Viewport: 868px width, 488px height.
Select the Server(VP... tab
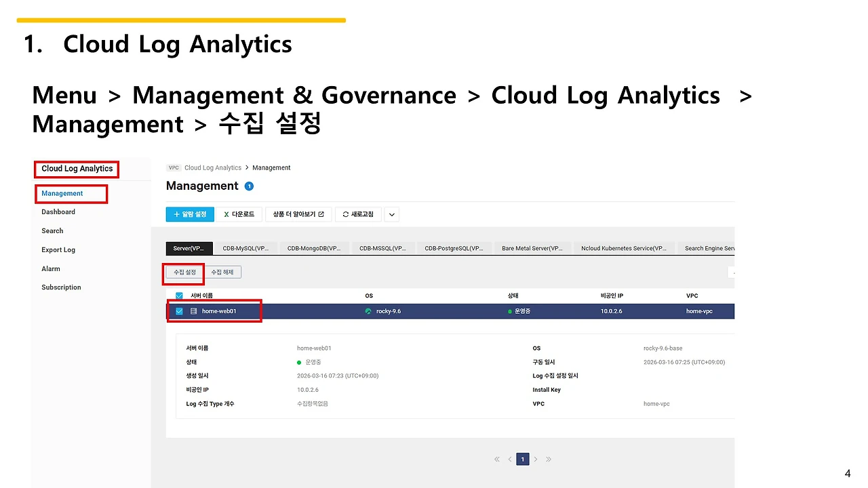tap(189, 249)
